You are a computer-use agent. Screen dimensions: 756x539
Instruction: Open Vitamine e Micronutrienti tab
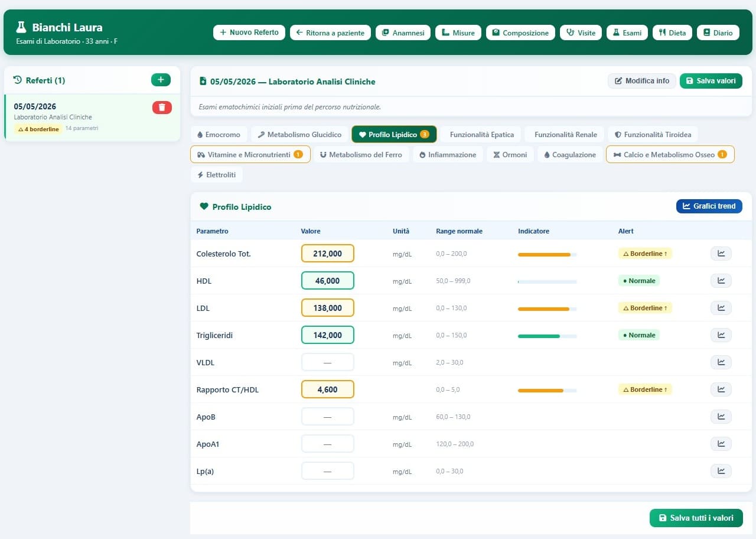pyautogui.click(x=250, y=154)
